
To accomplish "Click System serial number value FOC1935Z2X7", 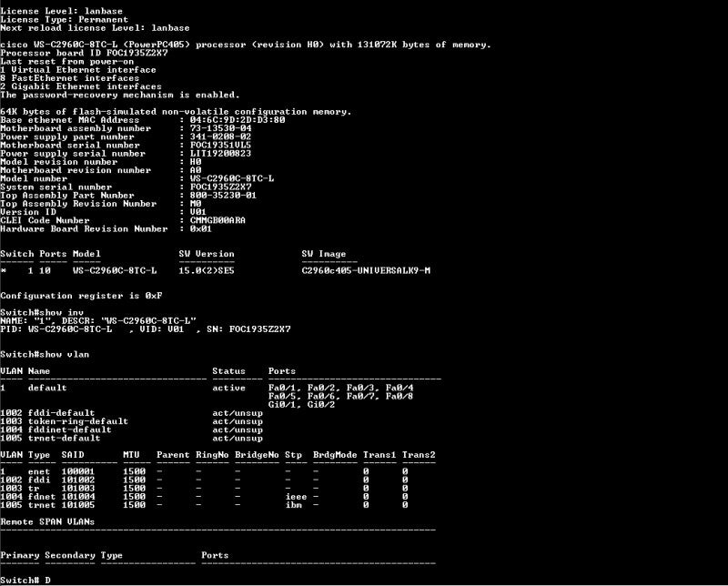I will click(220, 187).
